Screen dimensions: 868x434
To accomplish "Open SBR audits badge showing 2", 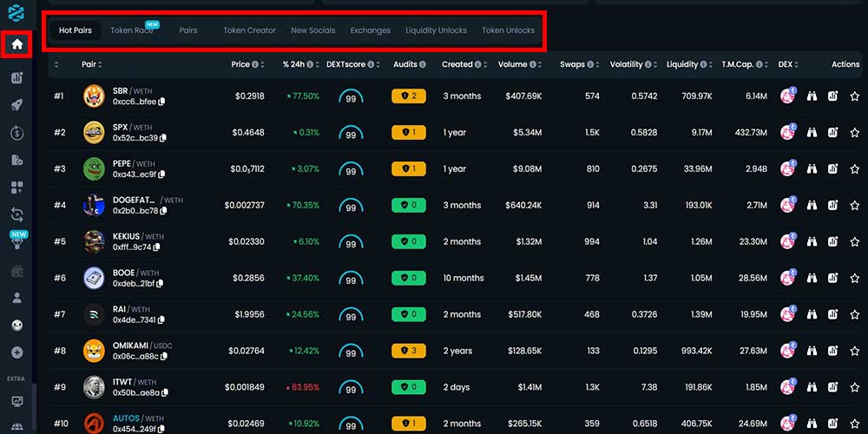I will pyautogui.click(x=409, y=96).
